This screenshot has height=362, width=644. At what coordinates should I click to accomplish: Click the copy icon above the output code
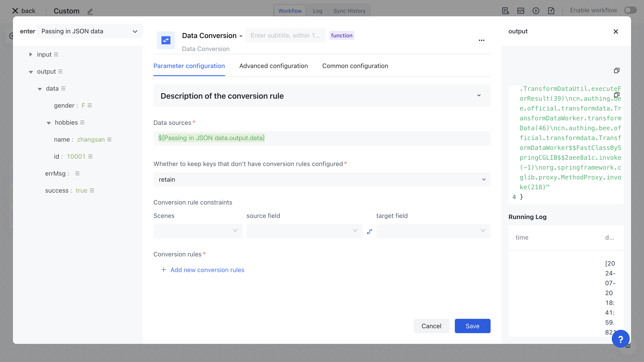pos(616,70)
